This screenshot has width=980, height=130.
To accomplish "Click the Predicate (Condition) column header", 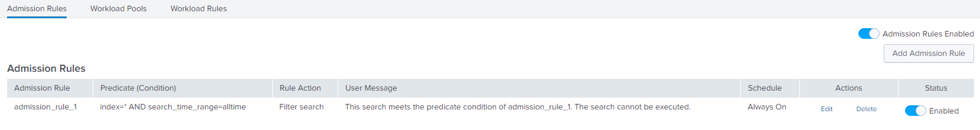I will [138, 88].
